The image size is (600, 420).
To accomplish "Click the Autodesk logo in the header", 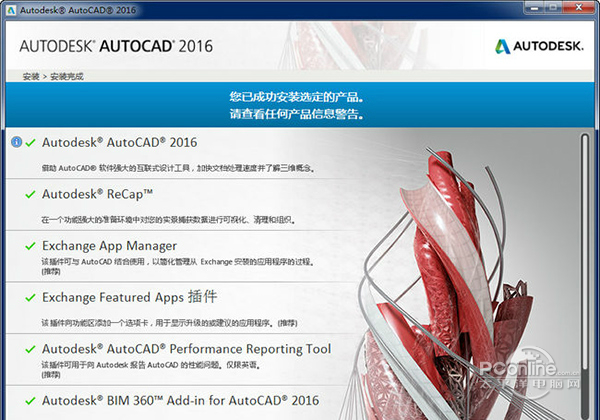I will coord(539,46).
